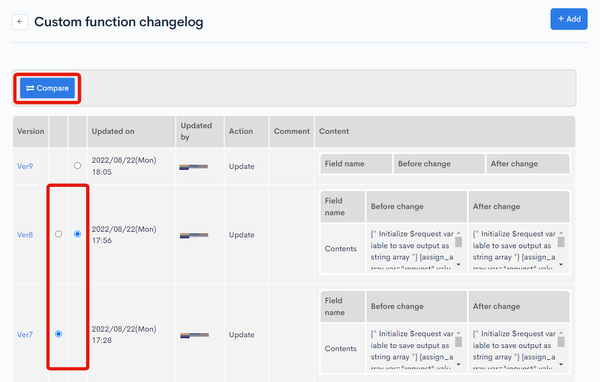Click the After change header in Ver9 row
The image size is (600, 382).
(528, 164)
